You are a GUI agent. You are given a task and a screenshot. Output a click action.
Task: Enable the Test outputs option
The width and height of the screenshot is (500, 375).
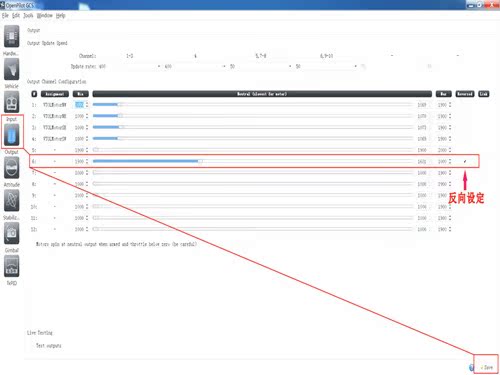(x=48, y=346)
